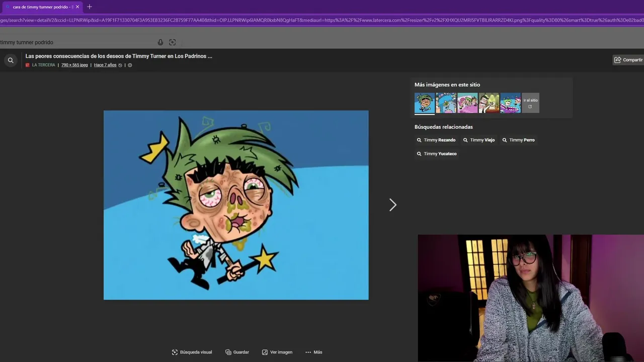This screenshot has width=644, height=362.
Task: Go to next image with right chevron arrow
Action: [393, 205]
